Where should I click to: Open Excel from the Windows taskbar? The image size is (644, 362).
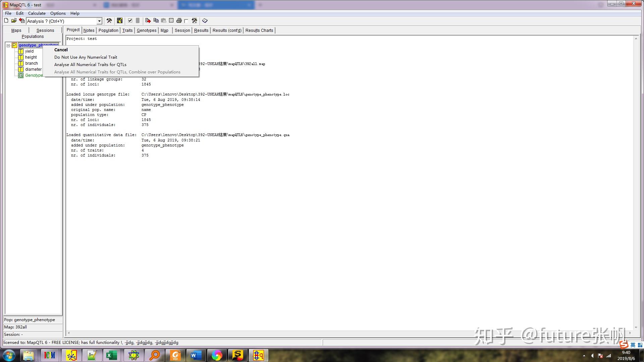point(112,355)
